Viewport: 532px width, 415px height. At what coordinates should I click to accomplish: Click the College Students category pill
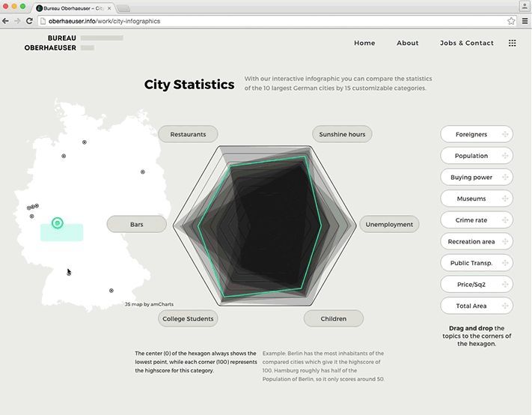click(x=188, y=318)
